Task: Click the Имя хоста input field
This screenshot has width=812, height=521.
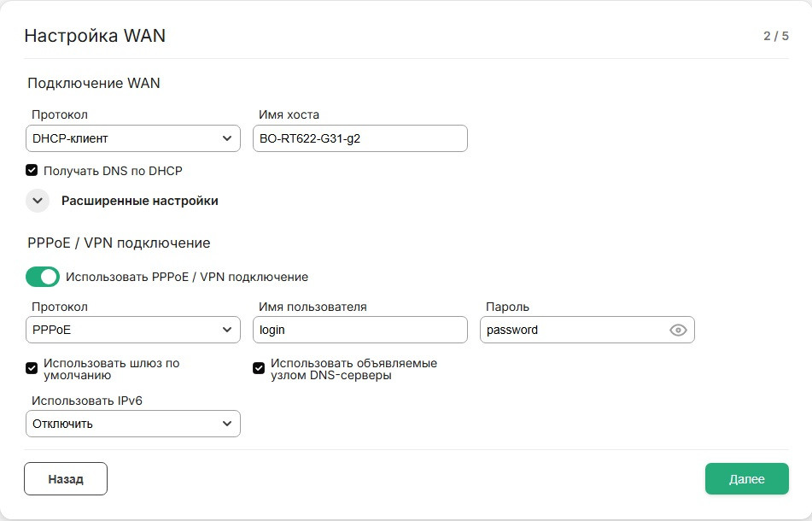Action: pos(359,138)
